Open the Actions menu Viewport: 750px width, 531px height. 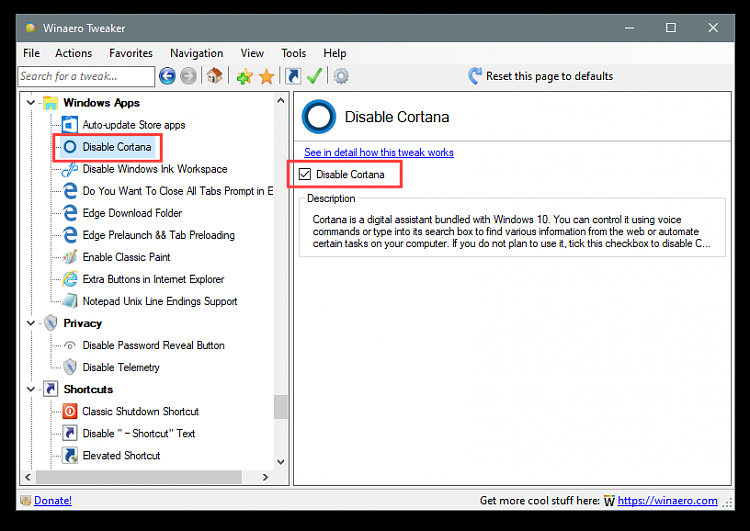[73, 53]
